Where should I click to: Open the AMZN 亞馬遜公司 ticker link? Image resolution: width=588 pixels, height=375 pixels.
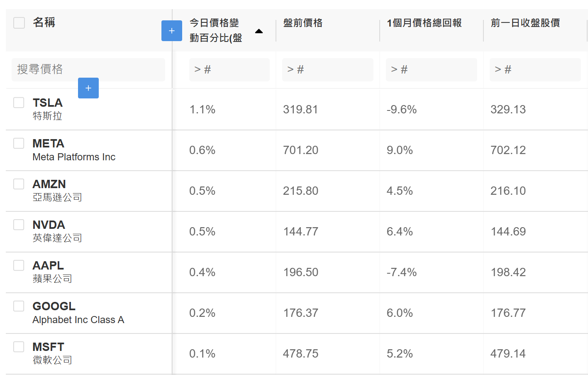pyautogui.click(x=57, y=191)
